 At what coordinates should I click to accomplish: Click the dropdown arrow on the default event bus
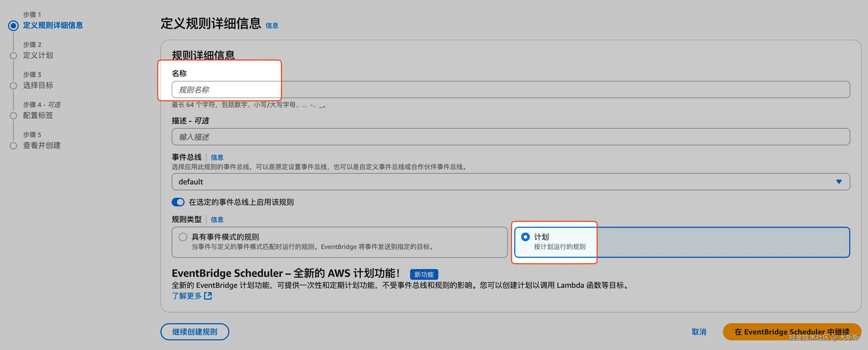[839, 182]
